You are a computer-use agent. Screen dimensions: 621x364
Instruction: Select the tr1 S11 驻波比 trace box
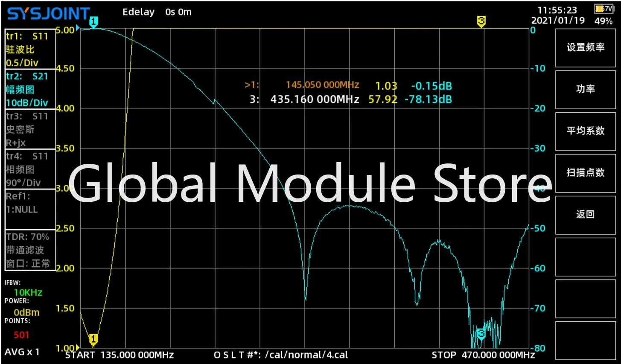click(x=30, y=49)
